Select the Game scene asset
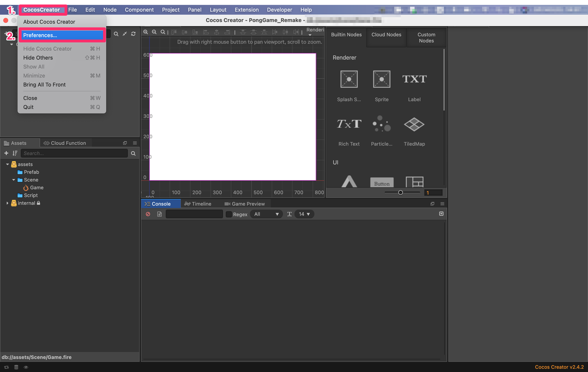Screen dimensions: 588x372 click(33, 187)
